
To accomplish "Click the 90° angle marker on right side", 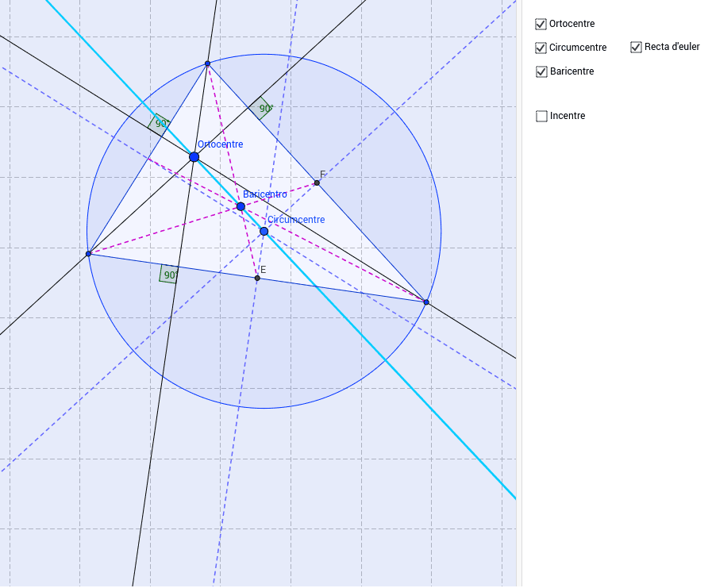I will (262, 108).
